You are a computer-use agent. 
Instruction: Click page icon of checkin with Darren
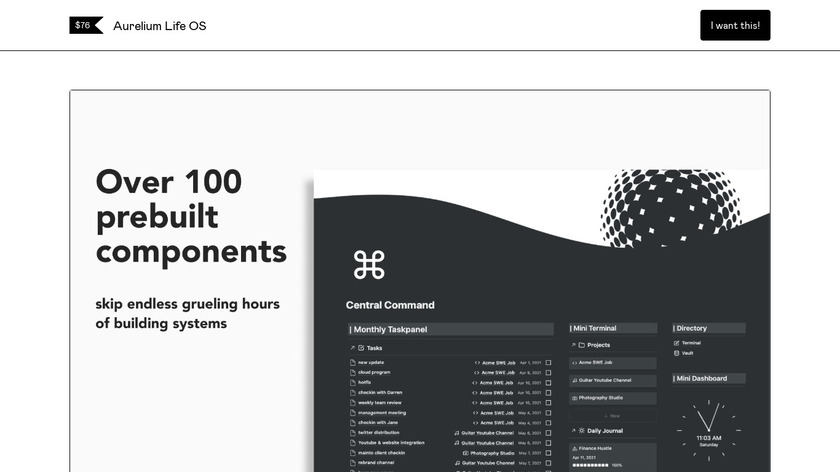point(352,393)
